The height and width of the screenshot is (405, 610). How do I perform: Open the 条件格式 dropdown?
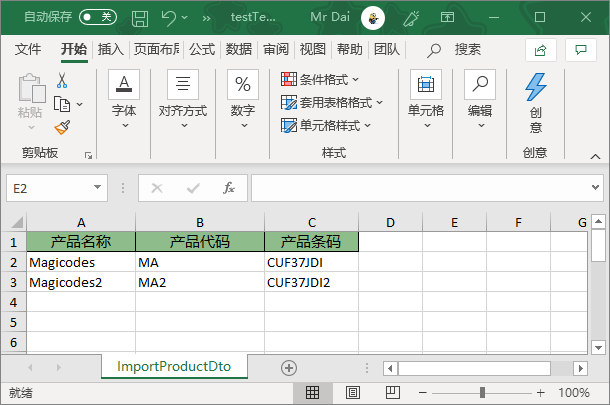[320, 79]
